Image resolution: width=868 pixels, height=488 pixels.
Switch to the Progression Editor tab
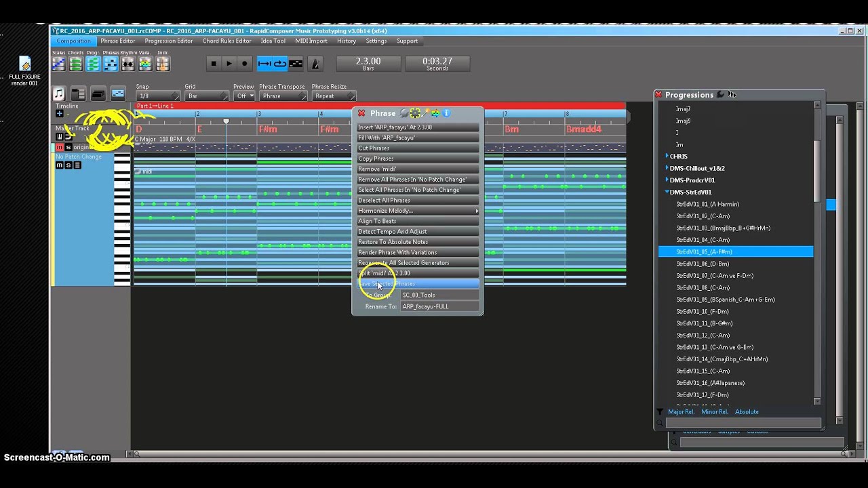click(169, 41)
